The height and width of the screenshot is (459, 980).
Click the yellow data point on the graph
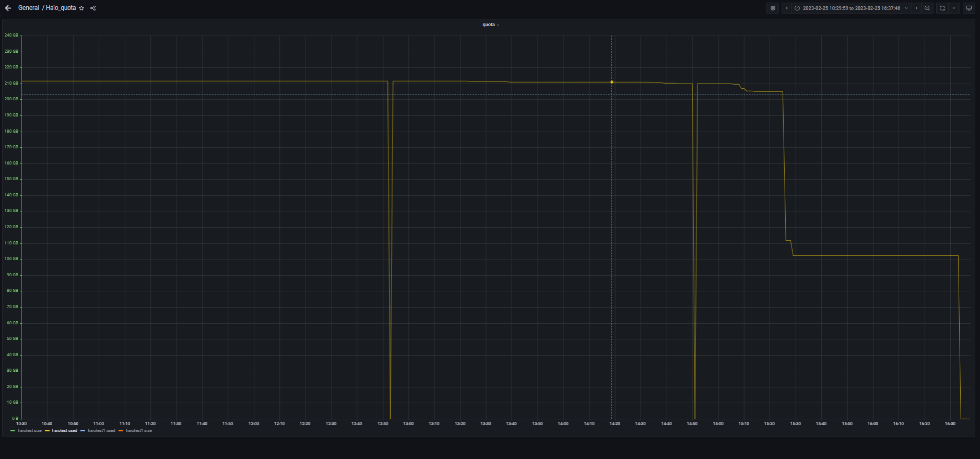click(612, 82)
